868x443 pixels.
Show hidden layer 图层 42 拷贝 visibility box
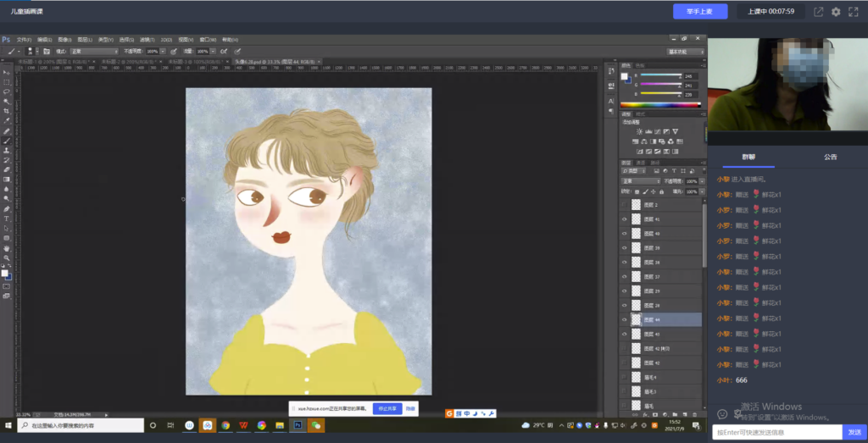coord(625,348)
